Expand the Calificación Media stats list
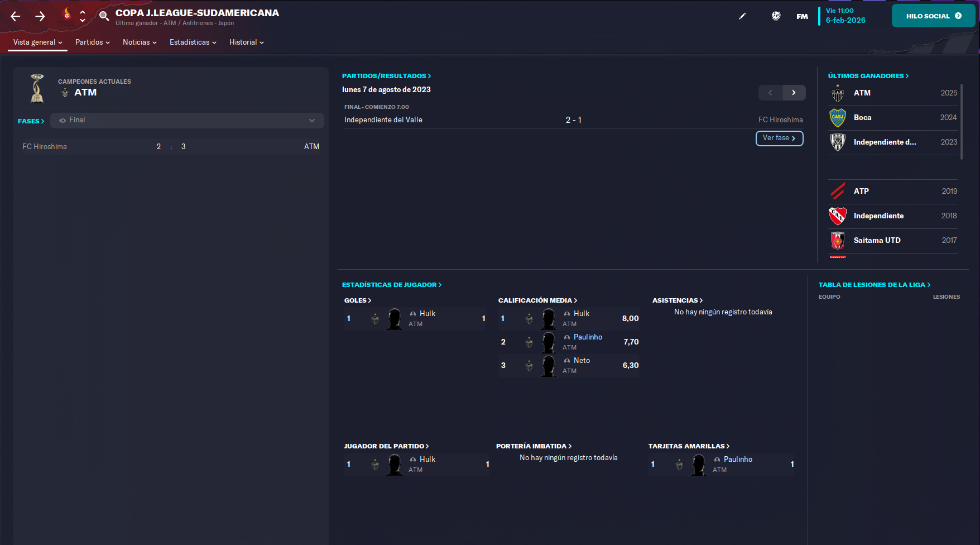The width and height of the screenshot is (980, 545). point(538,300)
